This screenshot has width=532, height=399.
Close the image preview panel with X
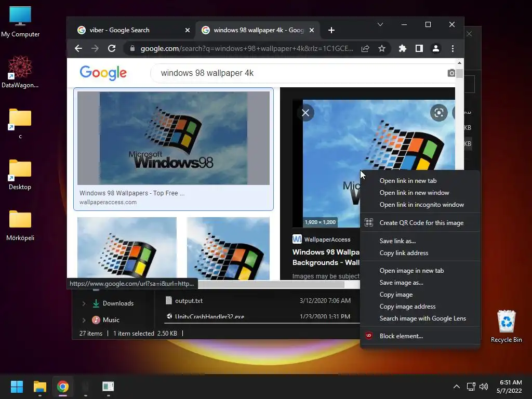pos(305,113)
